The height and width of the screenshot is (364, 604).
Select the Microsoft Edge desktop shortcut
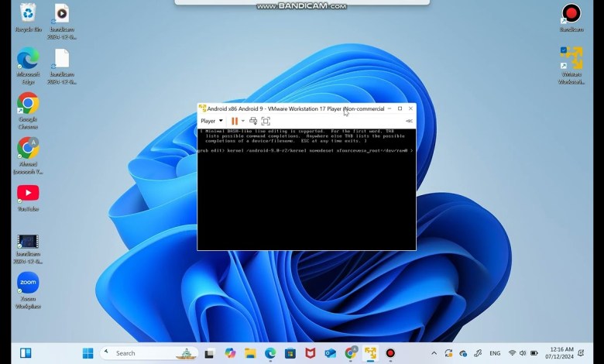pos(28,67)
